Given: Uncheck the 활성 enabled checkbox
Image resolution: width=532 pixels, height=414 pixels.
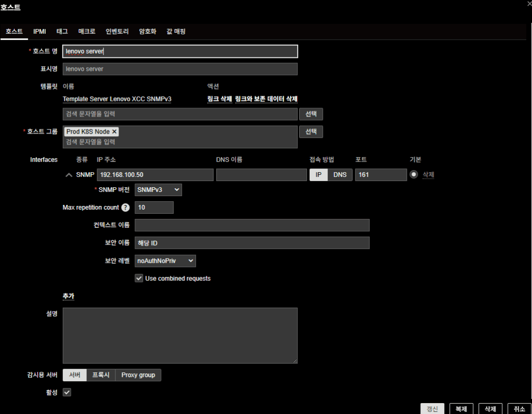Looking at the screenshot, I should [67, 392].
